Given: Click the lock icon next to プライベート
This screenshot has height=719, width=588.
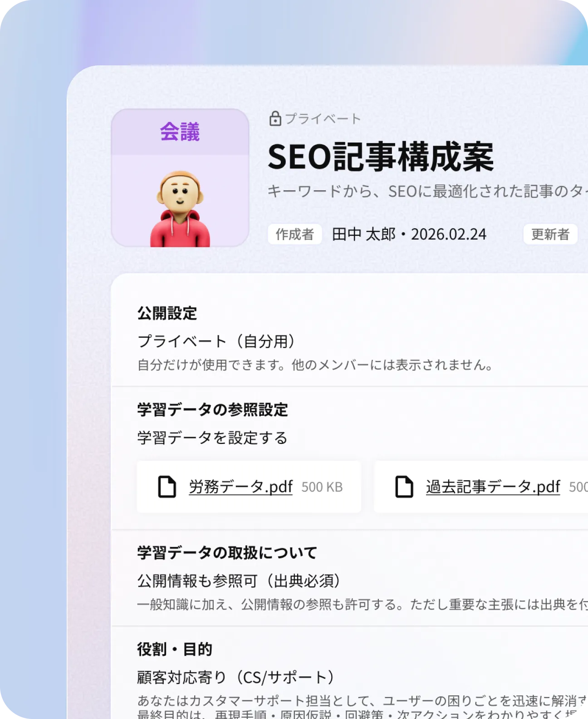Looking at the screenshot, I should 275,118.
